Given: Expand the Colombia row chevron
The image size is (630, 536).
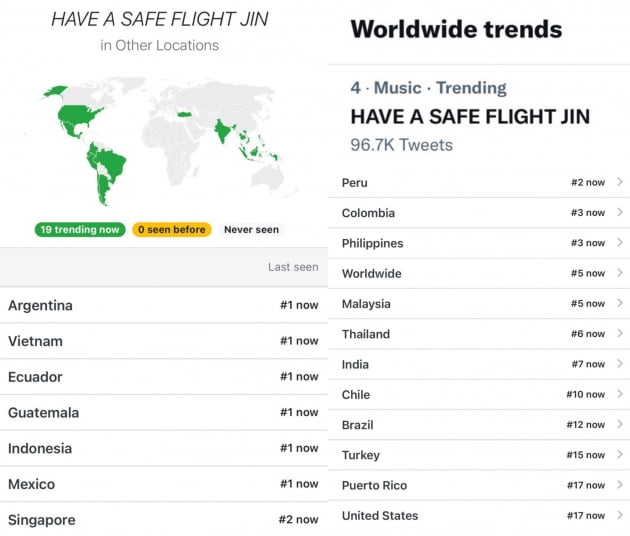Looking at the screenshot, I should tap(620, 212).
